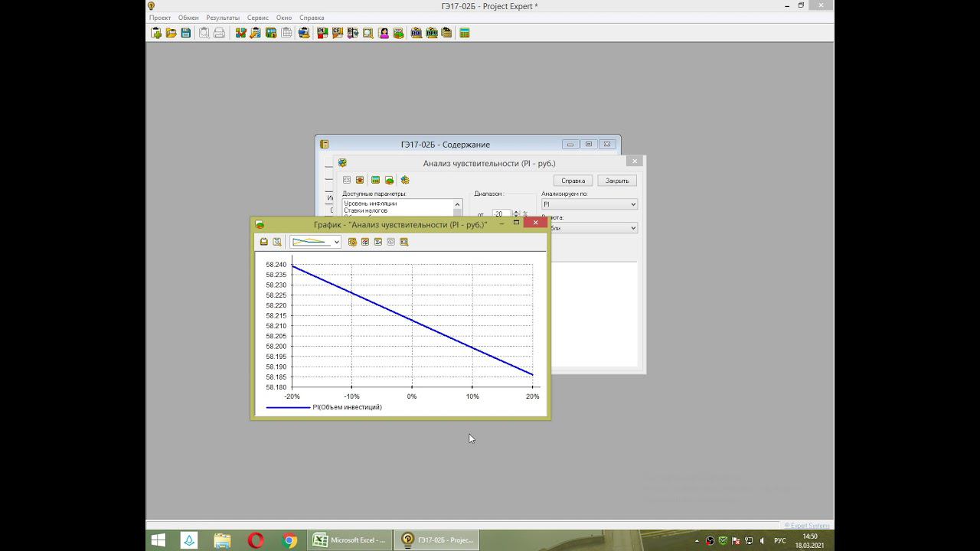Click scroll-up arrow of available parameters list
Image resolution: width=980 pixels, height=551 pixels.
458,204
